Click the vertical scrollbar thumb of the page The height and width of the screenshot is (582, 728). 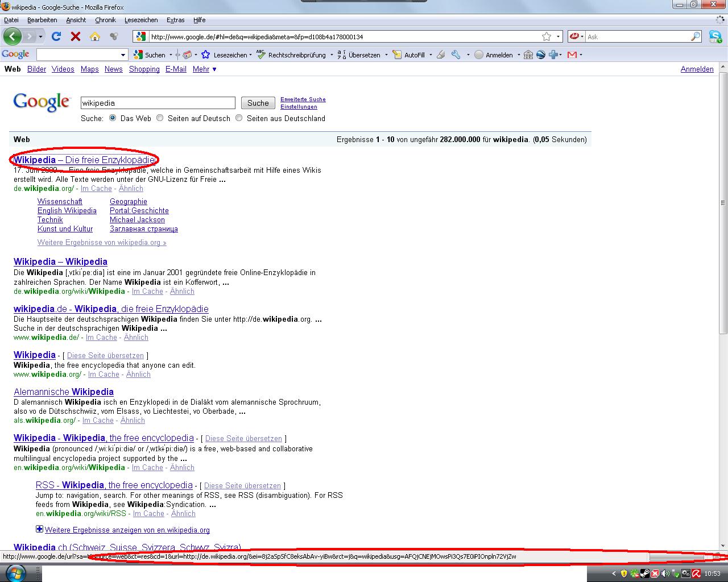click(x=723, y=202)
